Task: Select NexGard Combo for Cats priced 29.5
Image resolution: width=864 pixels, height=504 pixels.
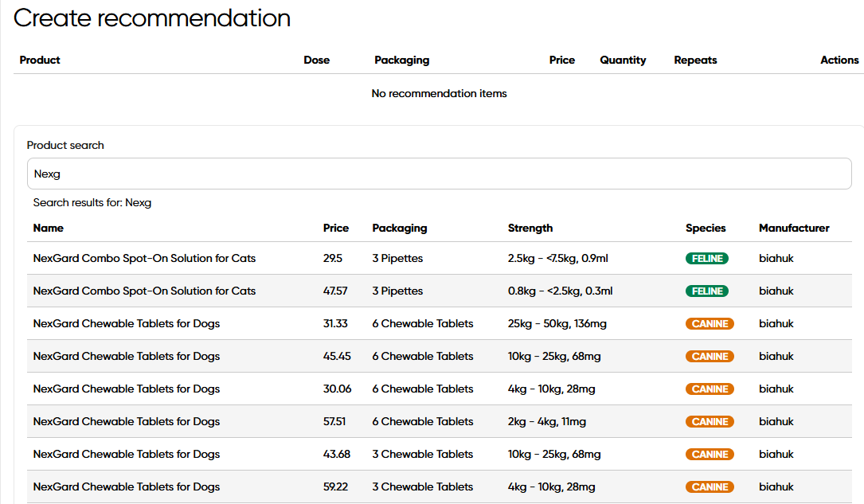Action: pyautogui.click(x=144, y=259)
